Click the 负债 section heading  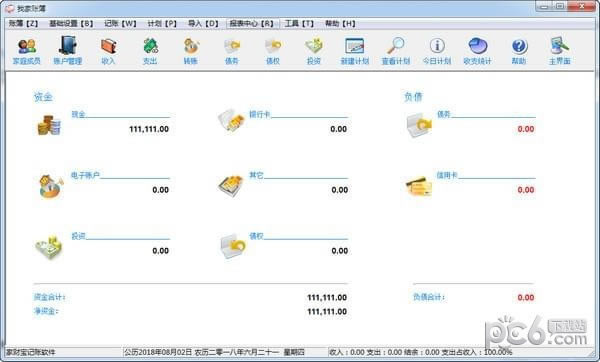[413, 97]
